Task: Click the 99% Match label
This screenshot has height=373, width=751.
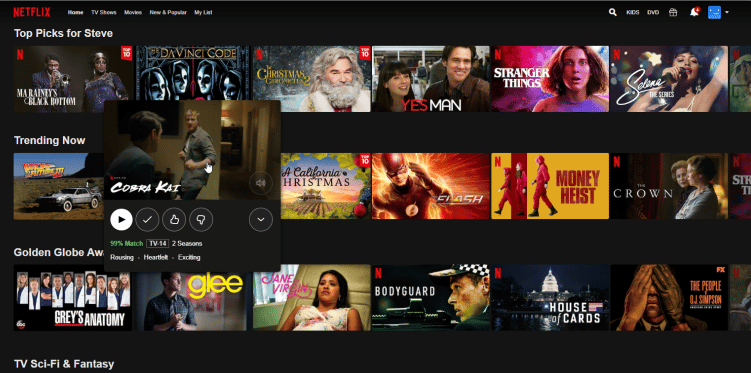Action: click(x=126, y=244)
